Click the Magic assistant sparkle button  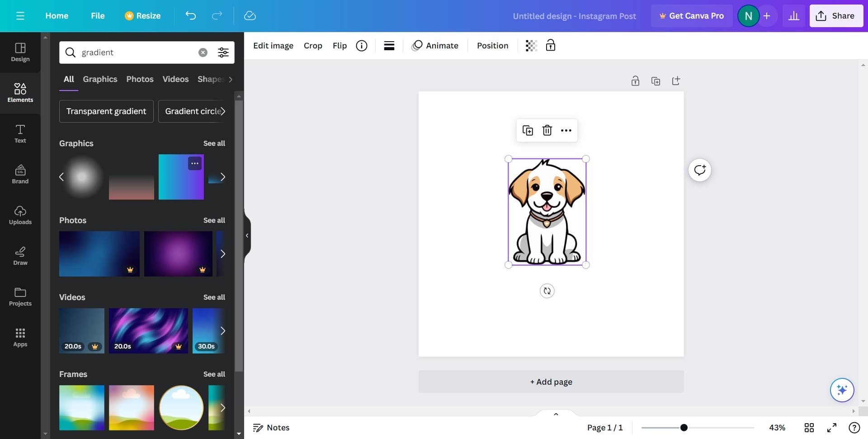tap(842, 390)
